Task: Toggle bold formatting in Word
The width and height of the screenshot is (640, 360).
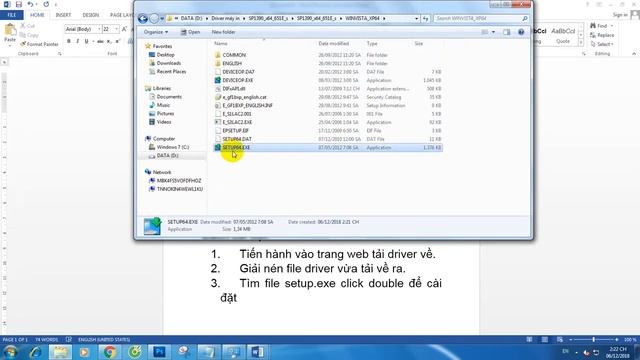Action: (x=69, y=41)
